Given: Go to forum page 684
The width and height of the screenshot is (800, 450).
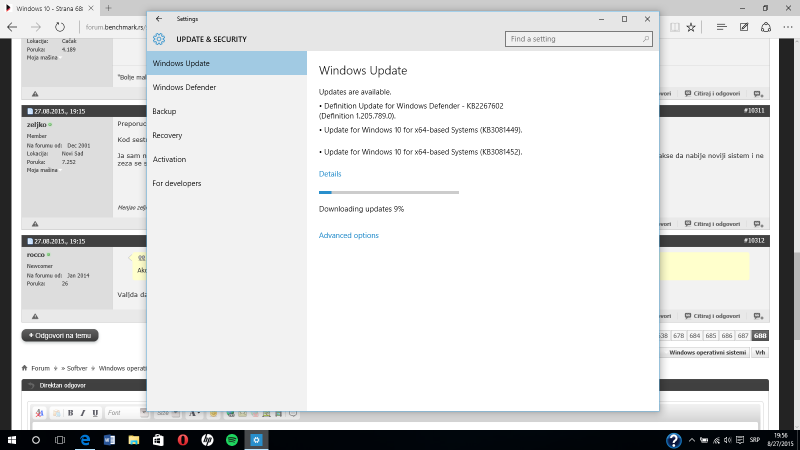Looking at the screenshot, I should 694,336.
